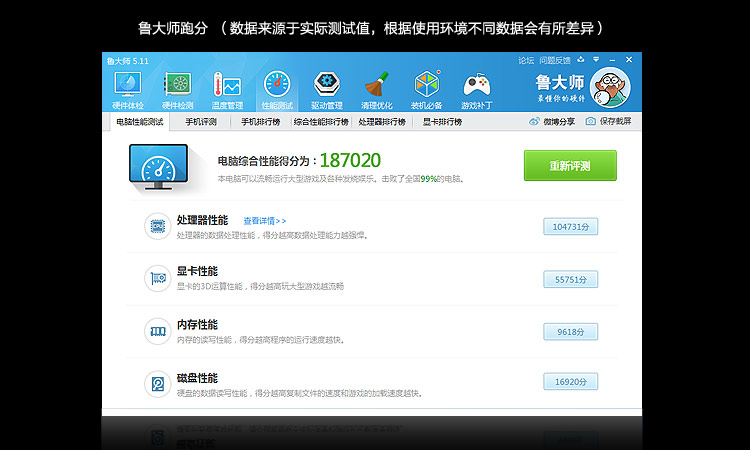Click the weibo share icon
Image resolution: width=750 pixels, height=450 pixels.
point(534,121)
